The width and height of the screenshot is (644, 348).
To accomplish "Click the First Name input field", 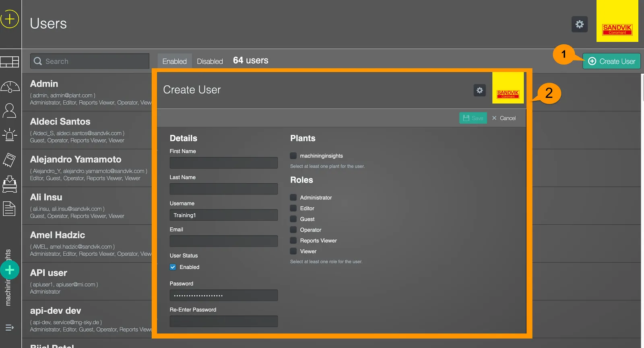I will (x=223, y=163).
